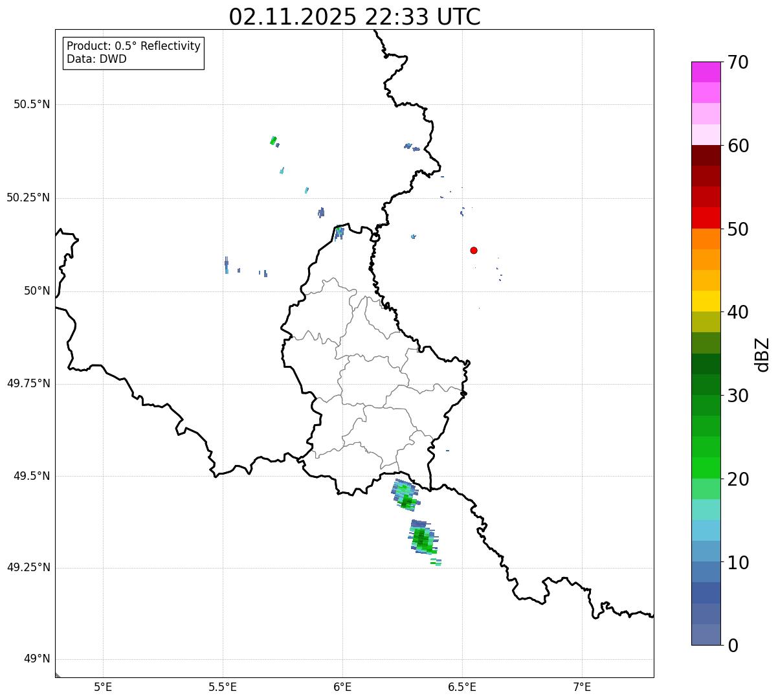This screenshot has width=778, height=700.
Task: Click the "50°N" latitude label
Action: coord(37,291)
